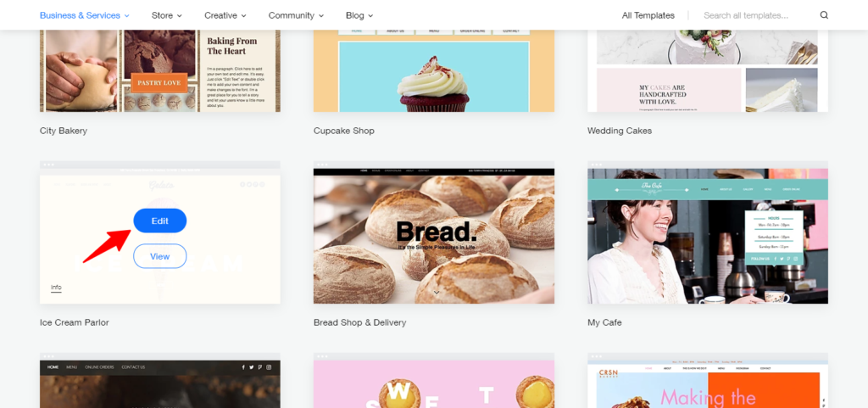This screenshot has height=408, width=868.
Task: Expand the Business & Services dropdown
Action: tap(85, 15)
